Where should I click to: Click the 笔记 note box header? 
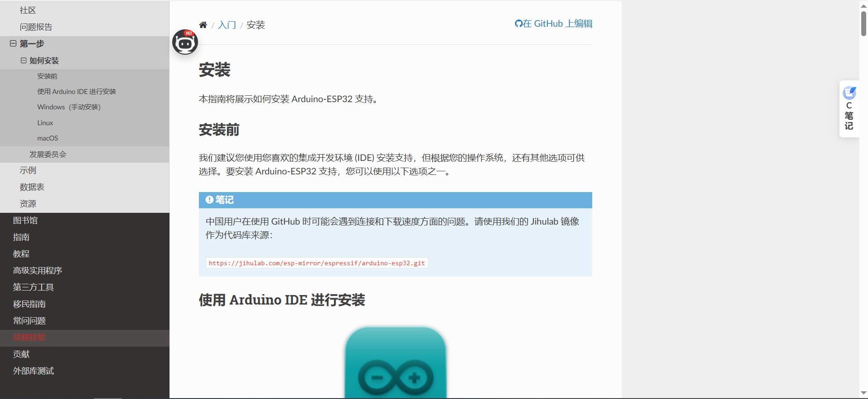(396, 200)
